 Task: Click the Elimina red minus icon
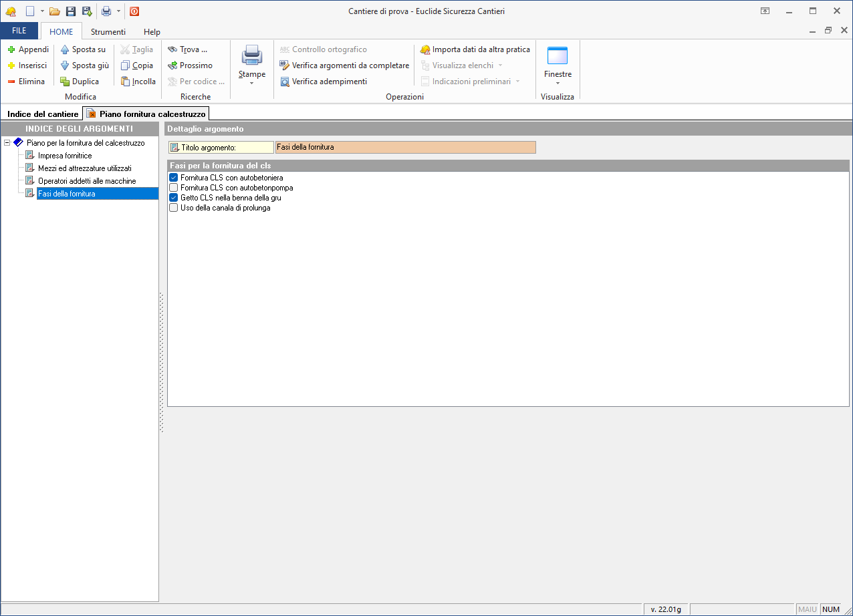pos(11,82)
